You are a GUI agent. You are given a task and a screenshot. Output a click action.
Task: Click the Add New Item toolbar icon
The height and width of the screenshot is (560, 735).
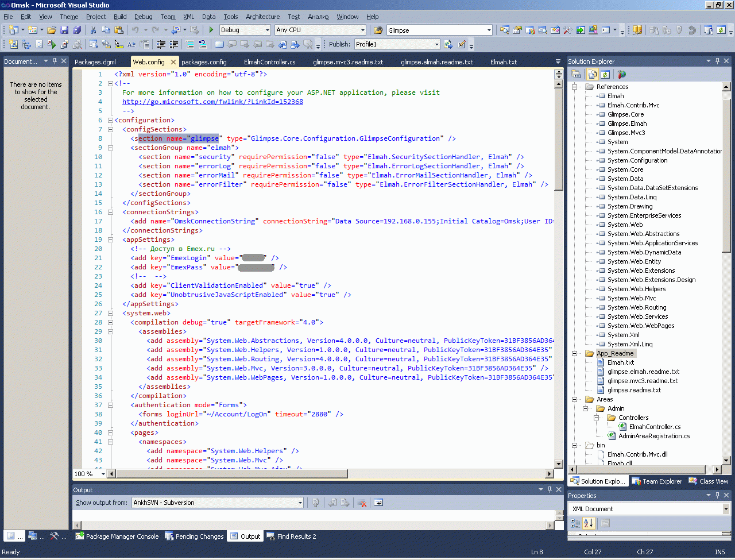[33, 30]
